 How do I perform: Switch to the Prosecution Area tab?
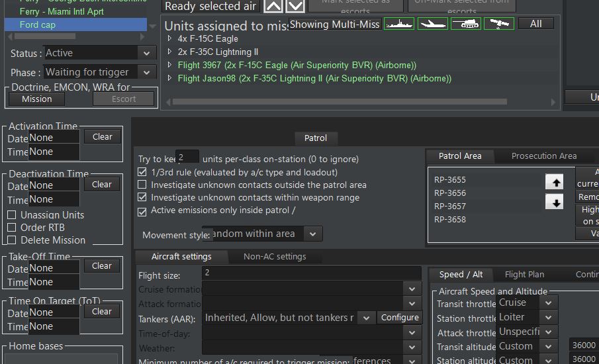click(x=544, y=156)
